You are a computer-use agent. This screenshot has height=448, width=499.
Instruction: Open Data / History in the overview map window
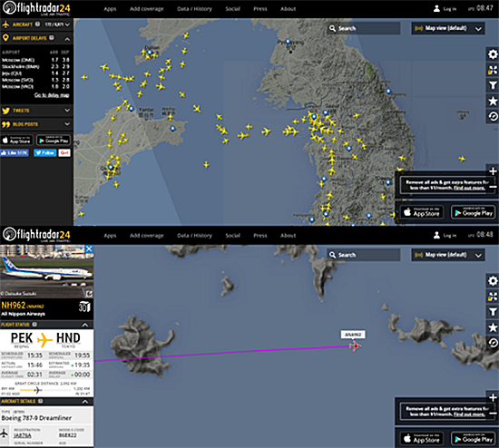[x=194, y=9]
